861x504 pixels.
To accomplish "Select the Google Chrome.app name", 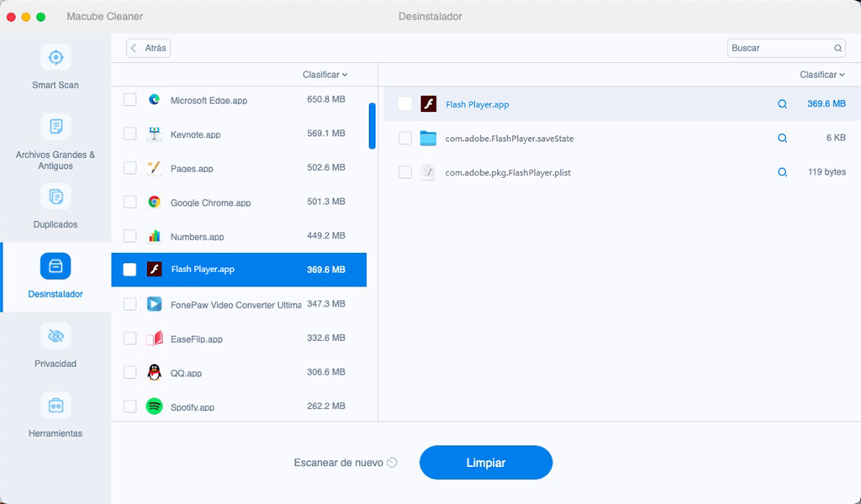I will pos(210,202).
